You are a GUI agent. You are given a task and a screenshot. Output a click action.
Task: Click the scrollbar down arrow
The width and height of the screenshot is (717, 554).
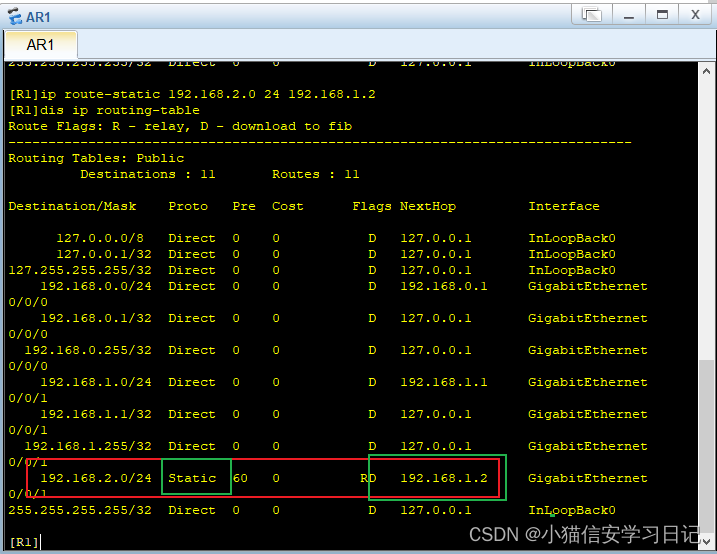[706, 541]
